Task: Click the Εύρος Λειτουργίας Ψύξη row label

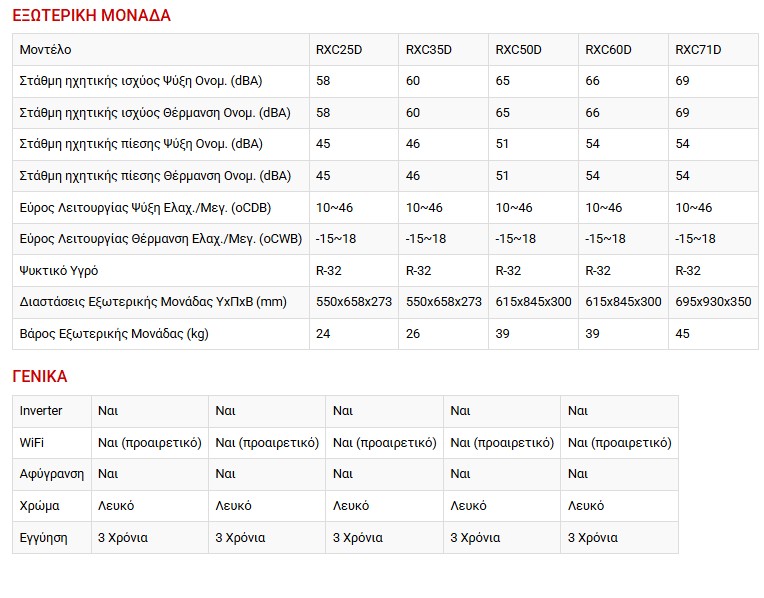Action: (x=145, y=208)
